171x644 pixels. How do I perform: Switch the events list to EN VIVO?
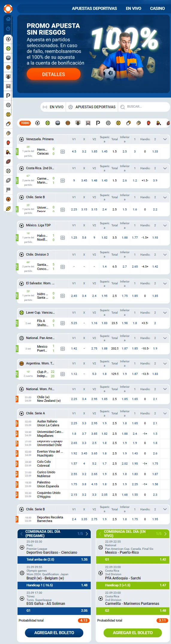click(53, 107)
